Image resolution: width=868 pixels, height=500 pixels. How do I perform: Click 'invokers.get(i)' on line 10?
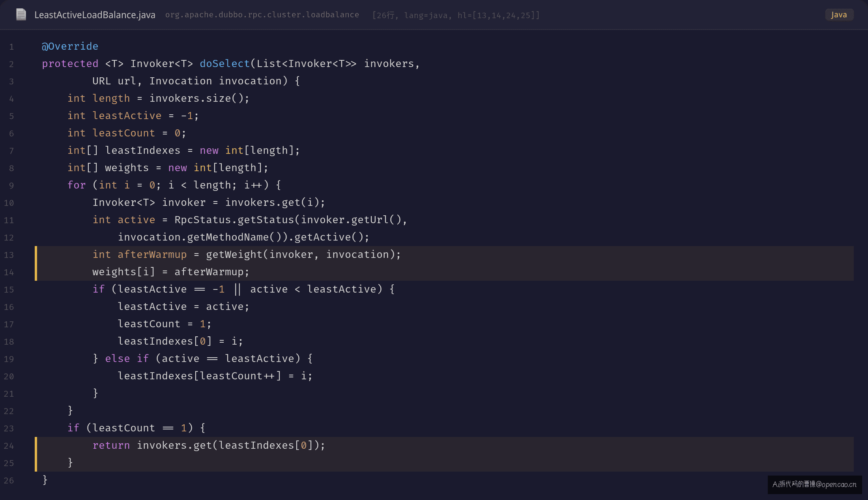[x=272, y=202]
